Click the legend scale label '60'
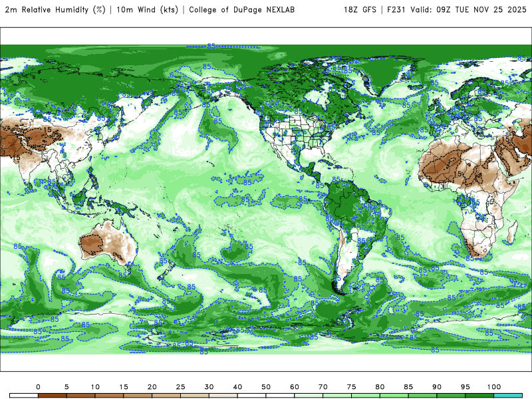This screenshot has height=399, width=532. pyautogui.click(x=295, y=387)
